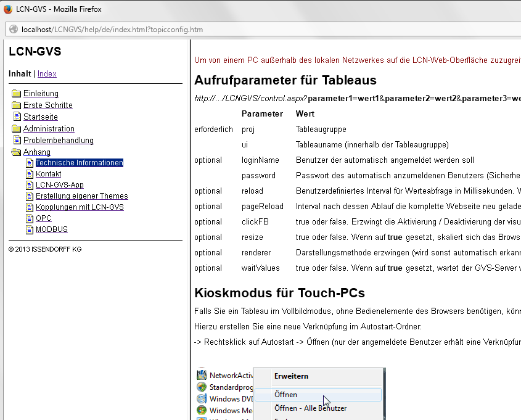The width and height of the screenshot is (521, 420).
Task: Open Erstellung eigener Themes page
Action: (x=81, y=196)
